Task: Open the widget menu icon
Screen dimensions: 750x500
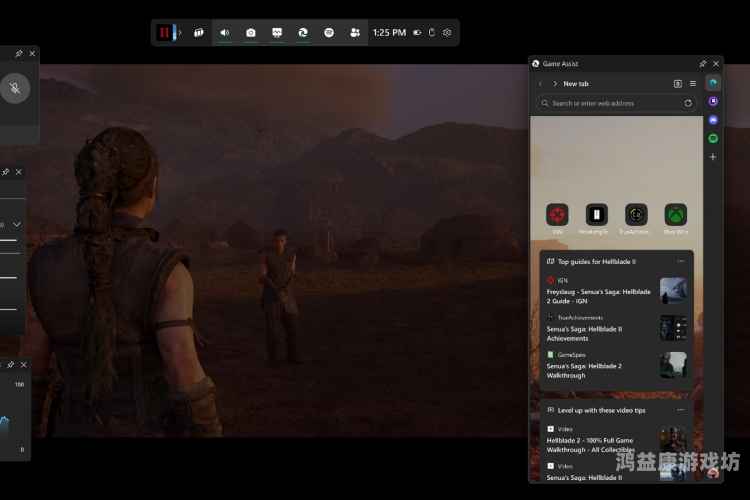Action: click(199, 33)
